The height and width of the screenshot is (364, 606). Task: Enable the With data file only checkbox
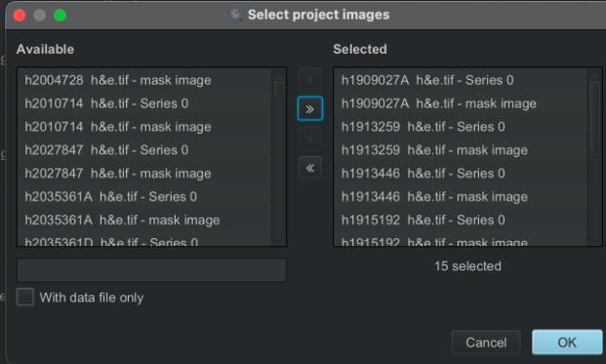point(25,297)
